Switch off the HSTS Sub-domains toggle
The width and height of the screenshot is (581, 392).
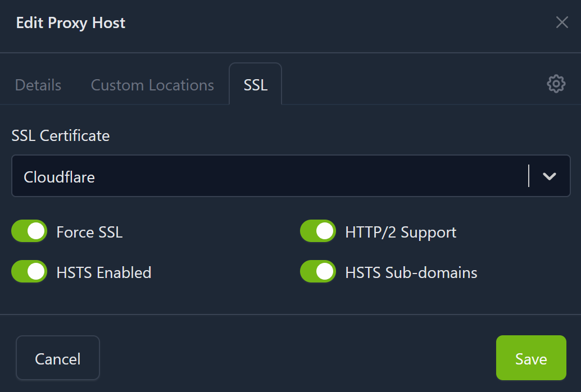pos(318,271)
